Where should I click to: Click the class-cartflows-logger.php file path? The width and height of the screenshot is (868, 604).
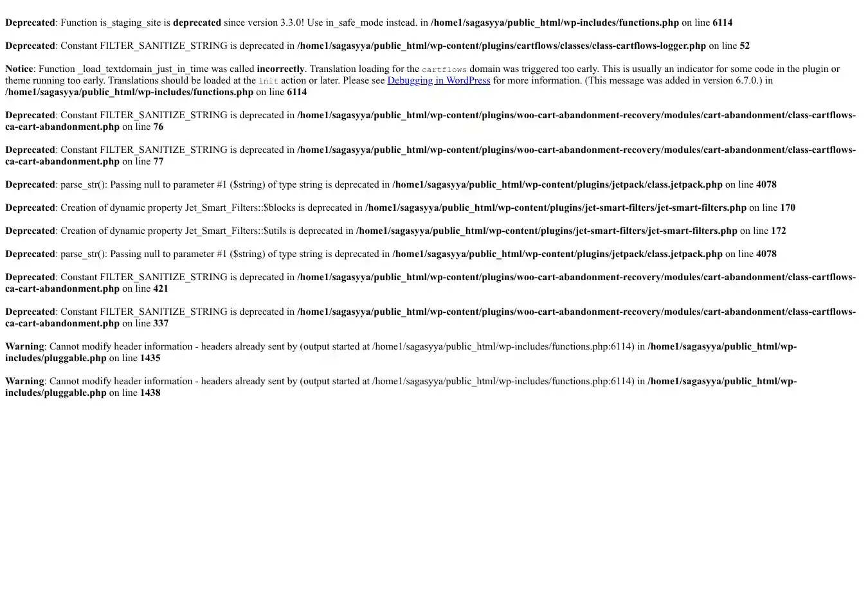(x=502, y=46)
